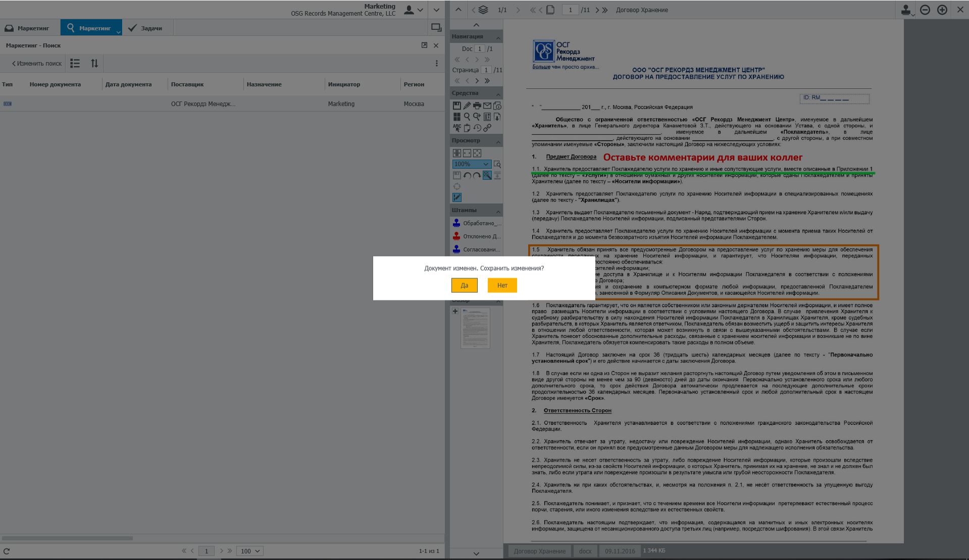
Task: Click the print icon in Средства
Action: pyautogui.click(x=477, y=106)
